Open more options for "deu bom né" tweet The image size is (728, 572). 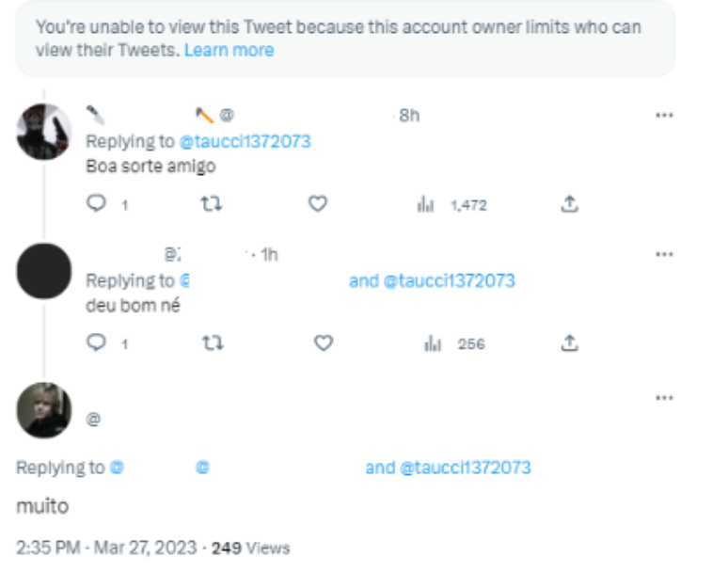coord(664,254)
